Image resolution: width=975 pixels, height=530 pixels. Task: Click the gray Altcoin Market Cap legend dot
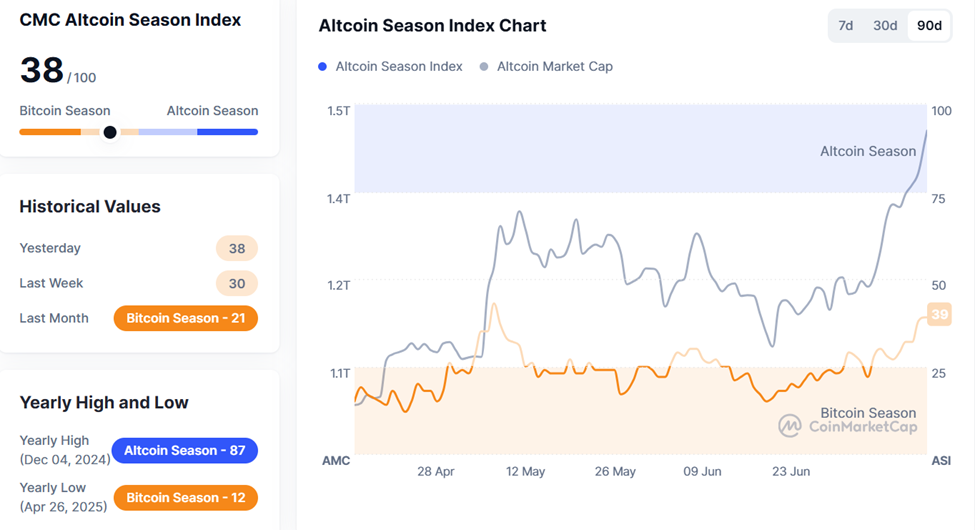(x=484, y=66)
